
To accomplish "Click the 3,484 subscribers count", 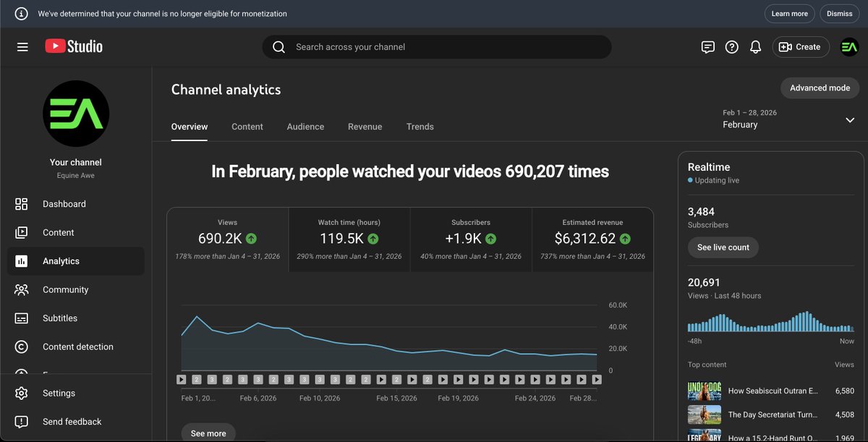I will [x=701, y=212].
